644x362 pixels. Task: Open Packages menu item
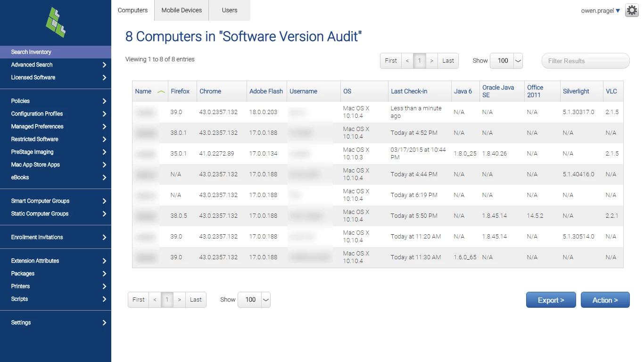coord(56,273)
